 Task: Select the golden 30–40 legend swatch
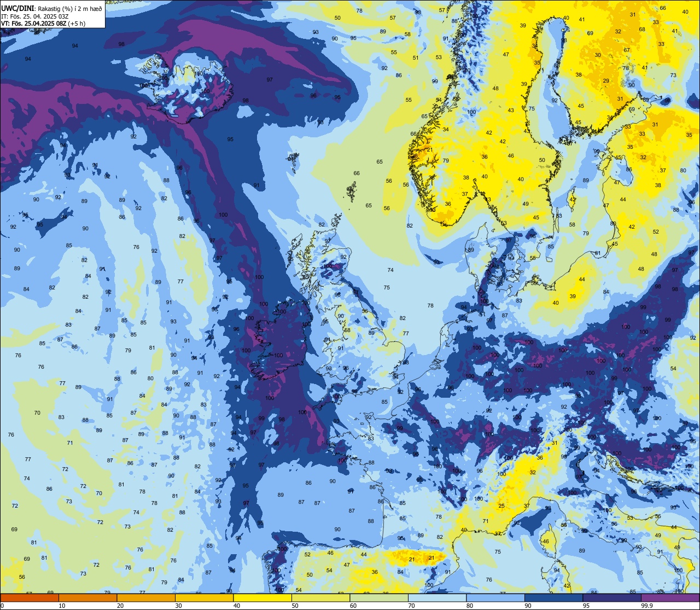tap(204, 598)
